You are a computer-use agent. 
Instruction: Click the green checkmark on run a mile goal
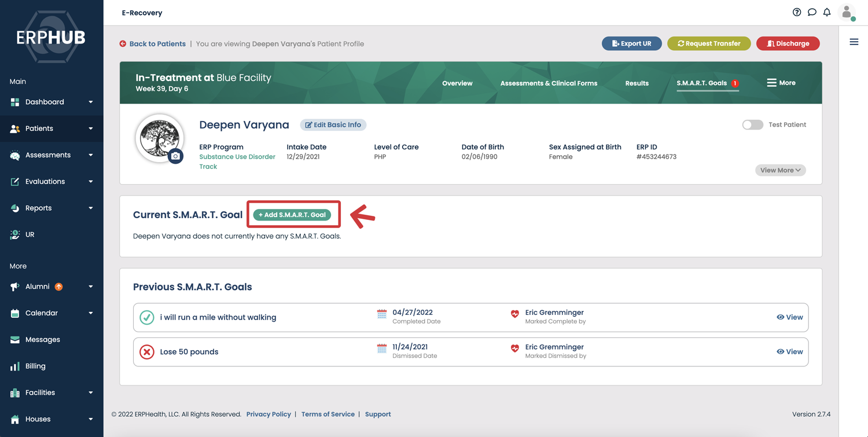[x=147, y=317]
